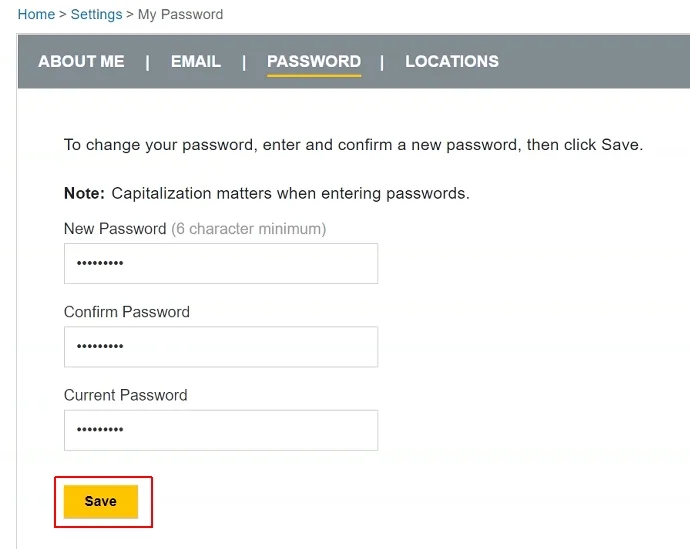Click the 6 character minimum hint
This screenshot has width=690, height=549.
249,229
